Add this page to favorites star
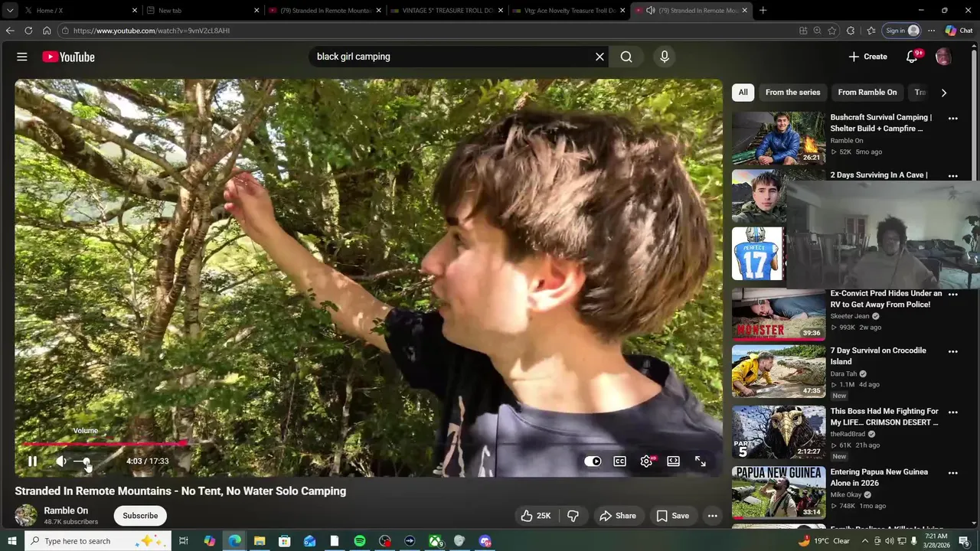Image resolution: width=980 pixels, height=551 pixels. pos(832,31)
